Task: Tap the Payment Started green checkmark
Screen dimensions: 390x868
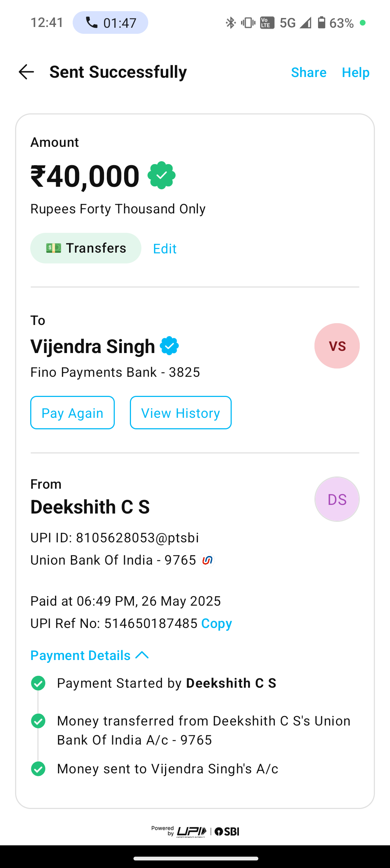Action: tap(38, 683)
